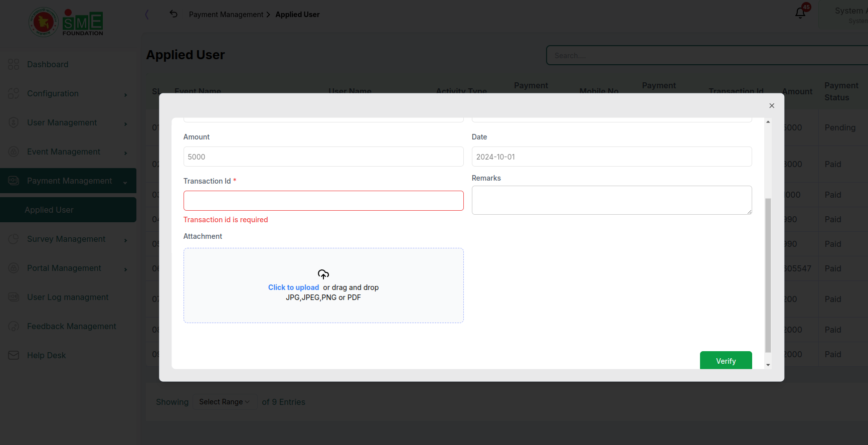
Task: Collapse sidebar with the chevron icon
Action: (147, 15)
